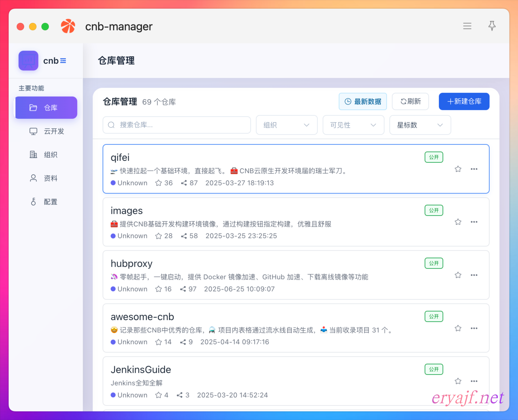
Task: Open more options for awesome-cnb repository
Action: (x=474, y=329)
